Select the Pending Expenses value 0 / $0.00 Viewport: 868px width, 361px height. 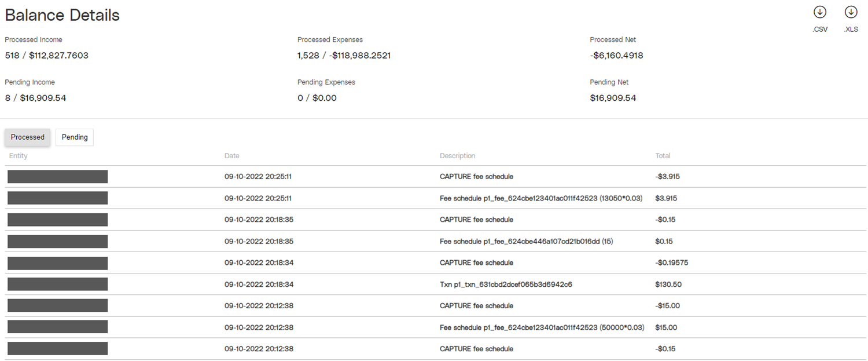tap(317, 98)
